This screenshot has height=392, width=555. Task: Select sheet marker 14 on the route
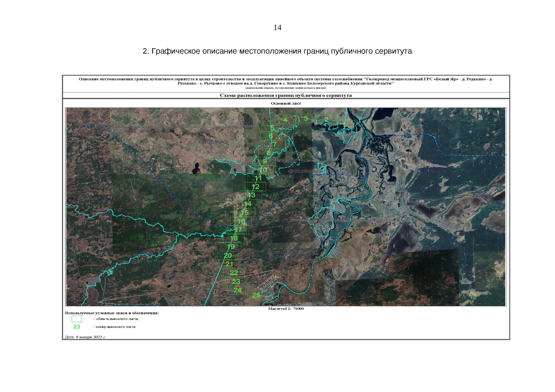[x=248, y=204]
